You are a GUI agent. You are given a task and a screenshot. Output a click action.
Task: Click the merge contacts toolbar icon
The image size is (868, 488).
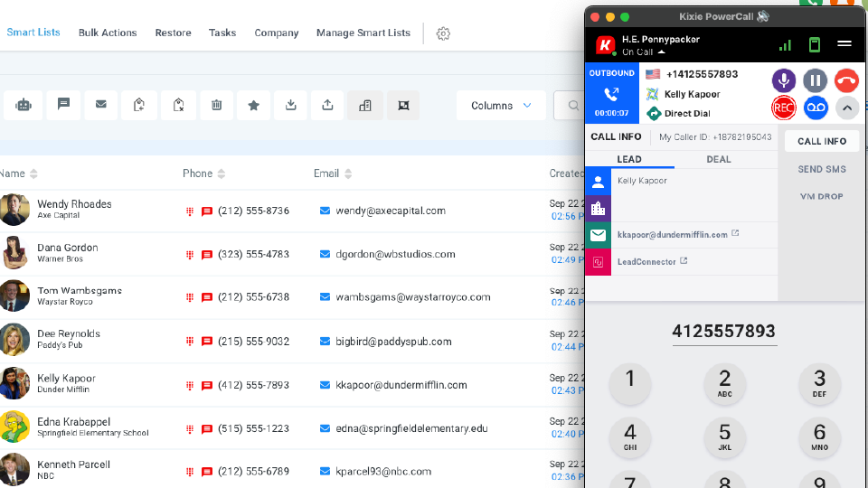tap(403, 105)
